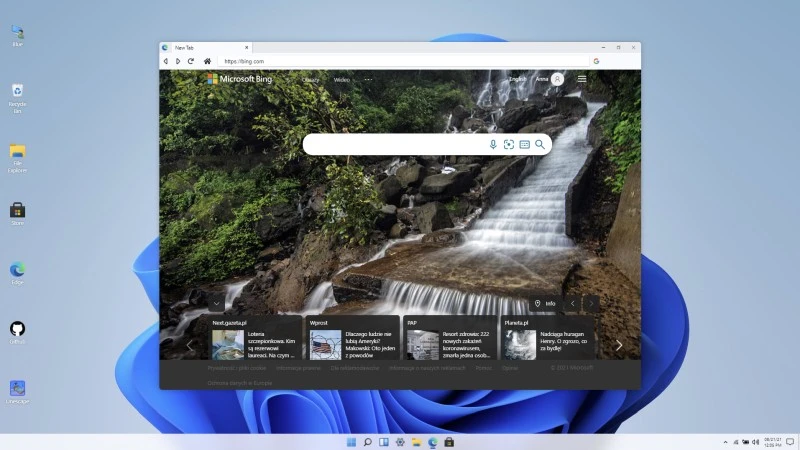The height and width of the screenshot is (450, 800).
Task: Open the browser home icon
Action: click(207, 61)
